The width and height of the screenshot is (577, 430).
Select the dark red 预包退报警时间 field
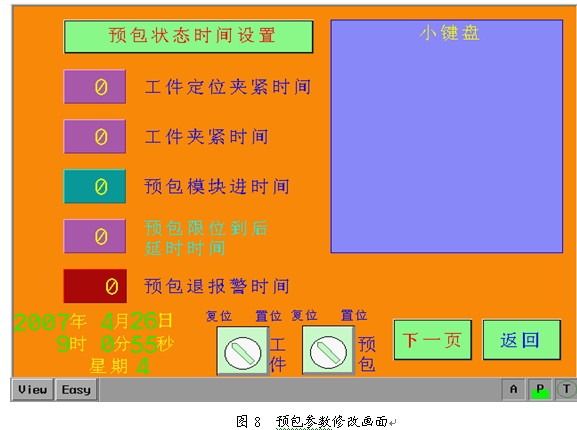click(95, 286)
